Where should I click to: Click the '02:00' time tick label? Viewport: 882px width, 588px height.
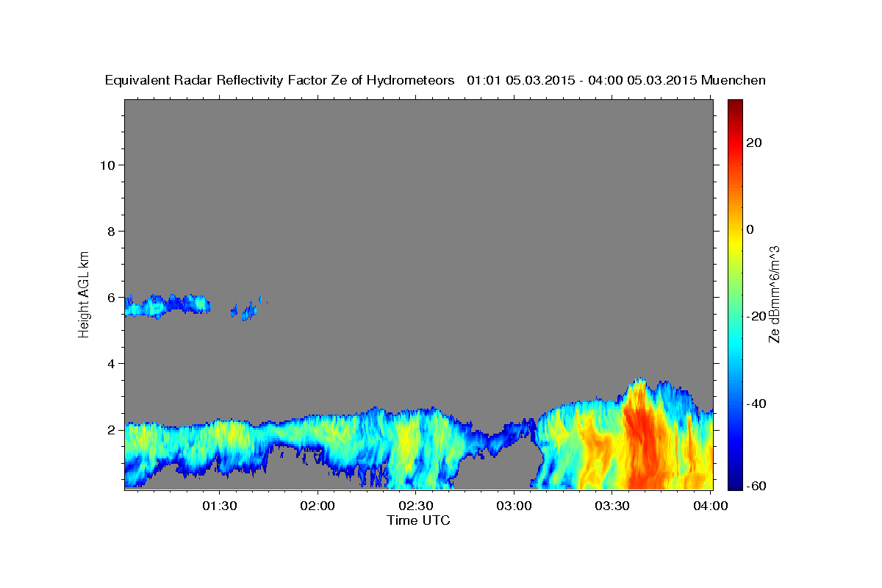tap(318, 506)
